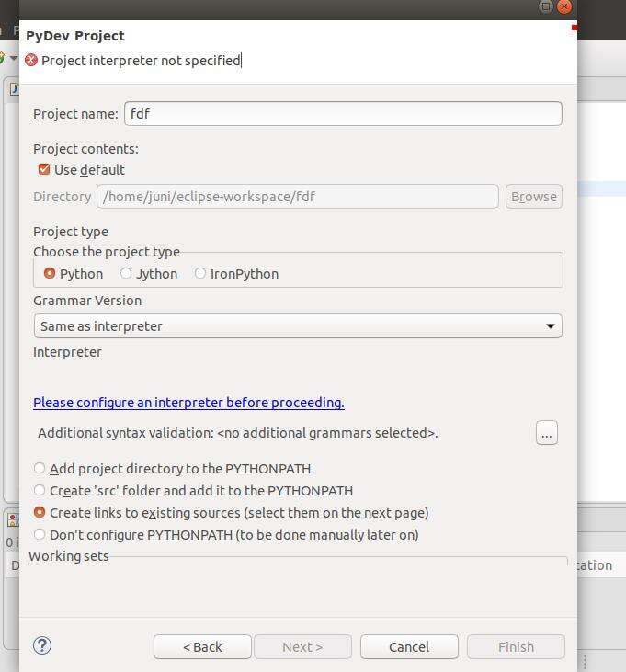This screenshot has width=626, height=672.
Task: Click the Project name input field
Action: 343,114
